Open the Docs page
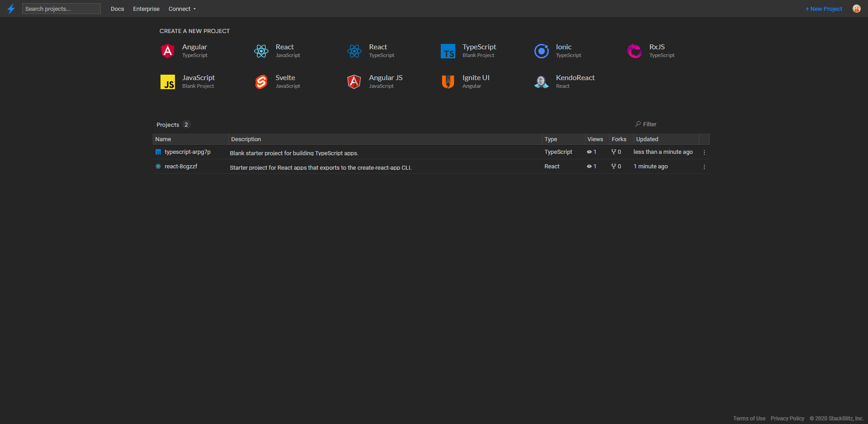 (118, 9)
